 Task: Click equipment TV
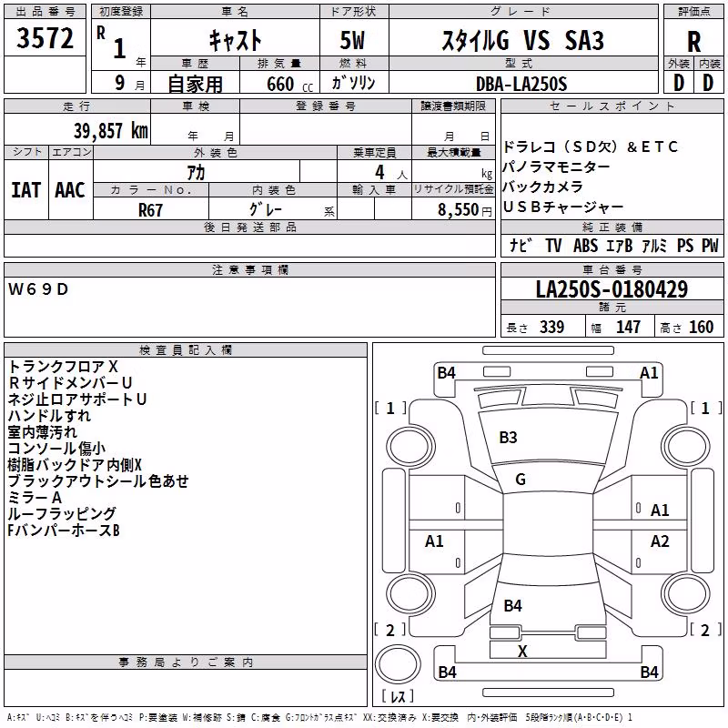pos(553,246)
